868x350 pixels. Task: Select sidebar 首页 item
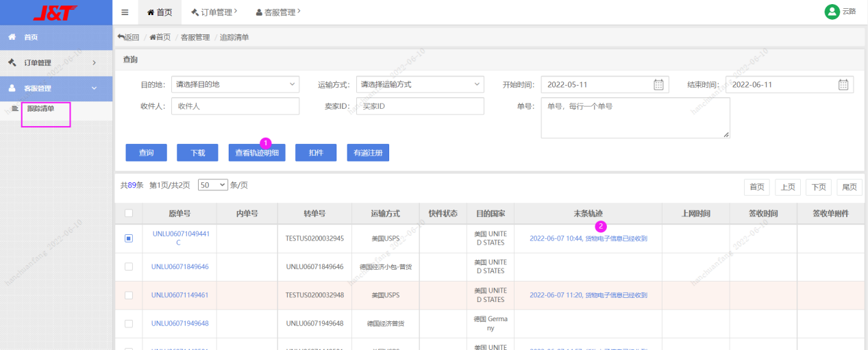click(x=56, y=37)
